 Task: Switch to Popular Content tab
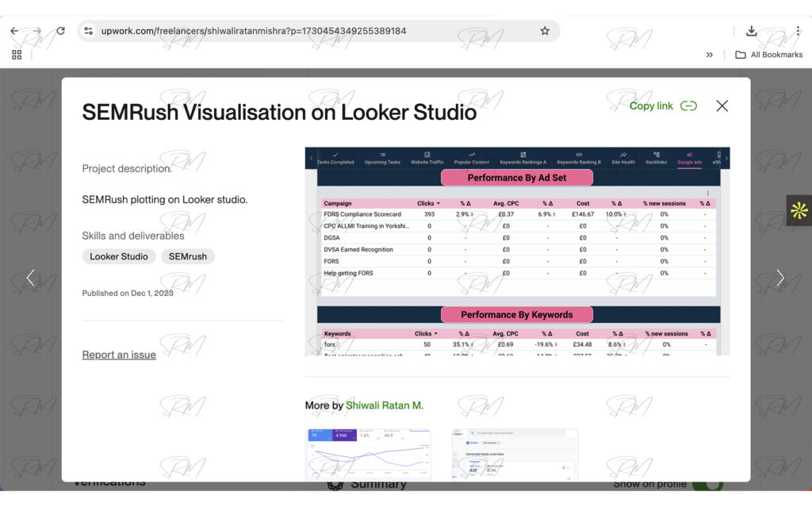471,158
